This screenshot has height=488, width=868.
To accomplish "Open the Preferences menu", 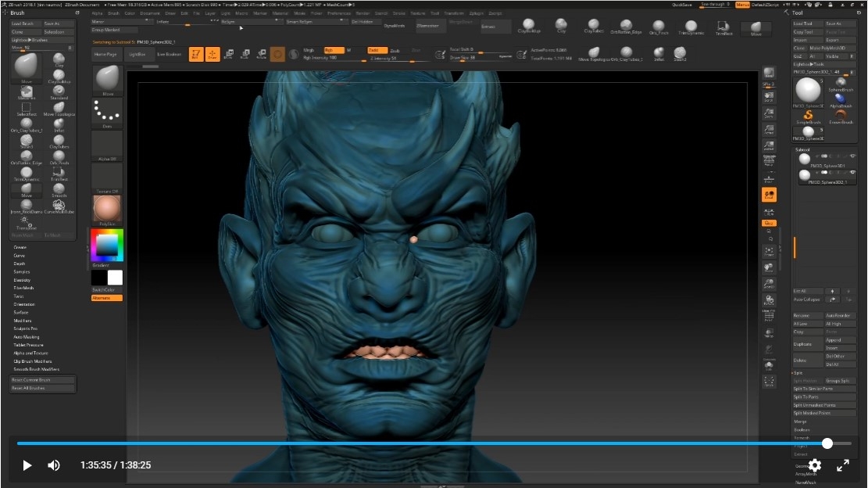I will [x=338, y=13].
